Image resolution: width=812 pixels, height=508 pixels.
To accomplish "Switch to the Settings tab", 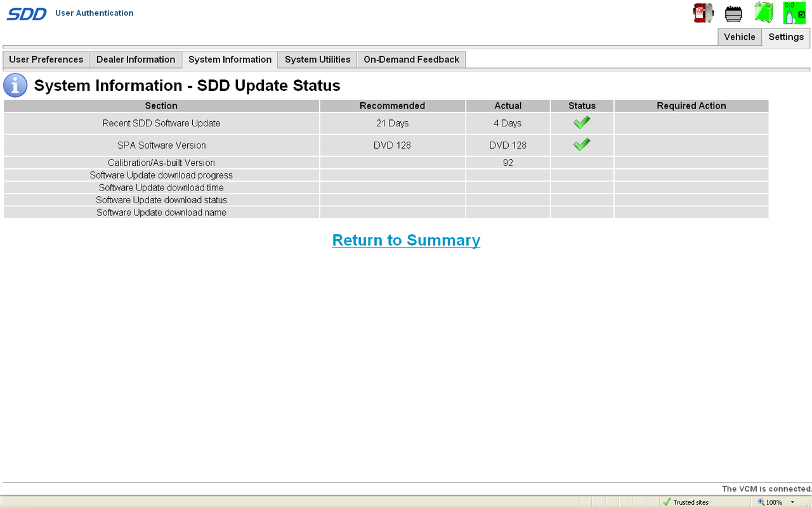I will coord(786,37).
